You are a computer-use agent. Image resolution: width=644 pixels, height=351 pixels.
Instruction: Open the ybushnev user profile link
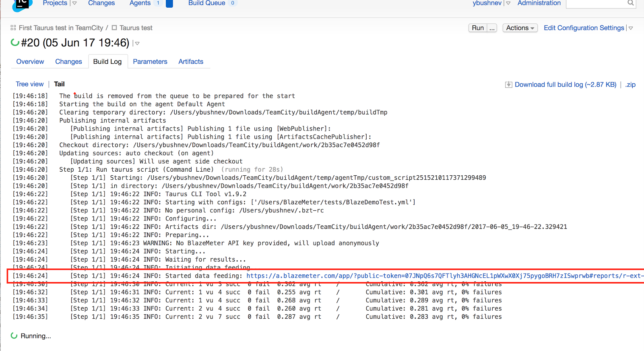(487, 3)
